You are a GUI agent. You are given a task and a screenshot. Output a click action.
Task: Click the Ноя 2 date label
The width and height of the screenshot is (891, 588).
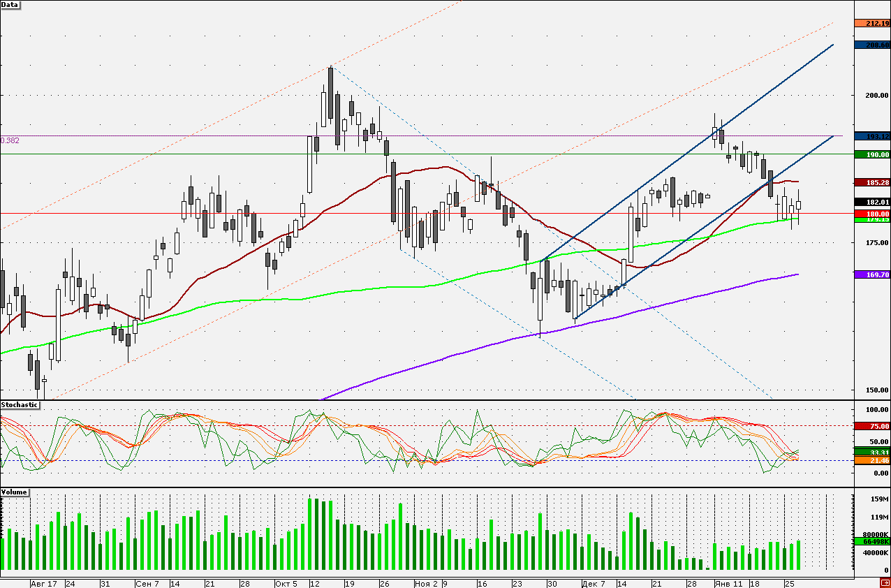(426, 583)
